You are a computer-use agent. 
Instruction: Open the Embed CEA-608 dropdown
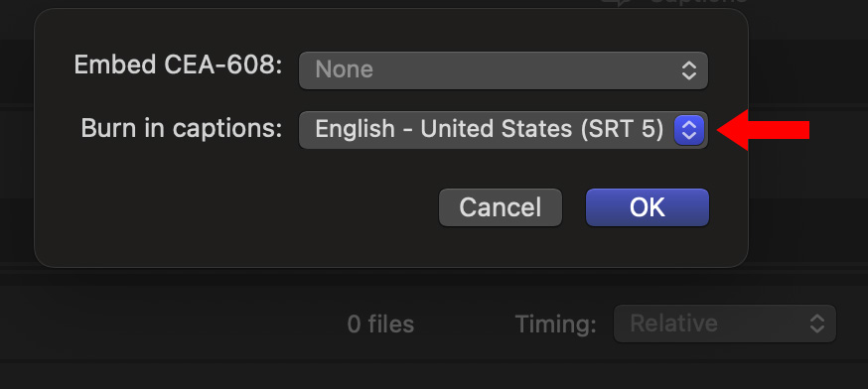click(x=504, y=70)
